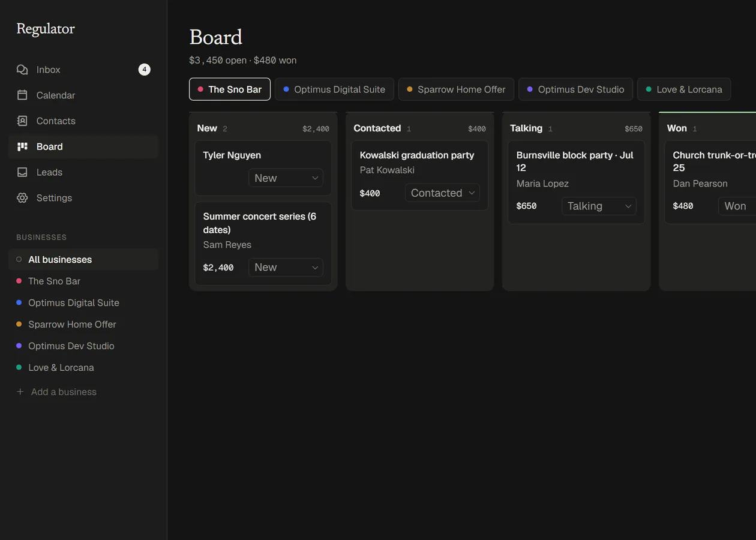Click Add a business
The image size is (756, 540).
[83, 392]
